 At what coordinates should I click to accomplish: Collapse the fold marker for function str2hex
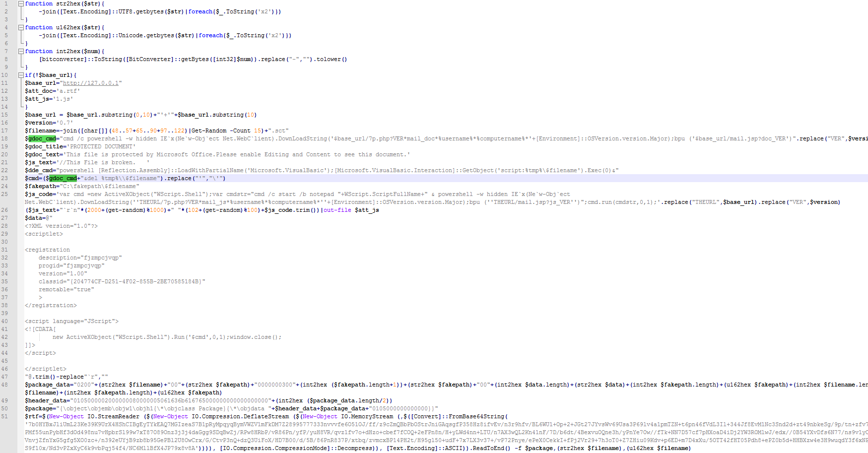(21, 3)
